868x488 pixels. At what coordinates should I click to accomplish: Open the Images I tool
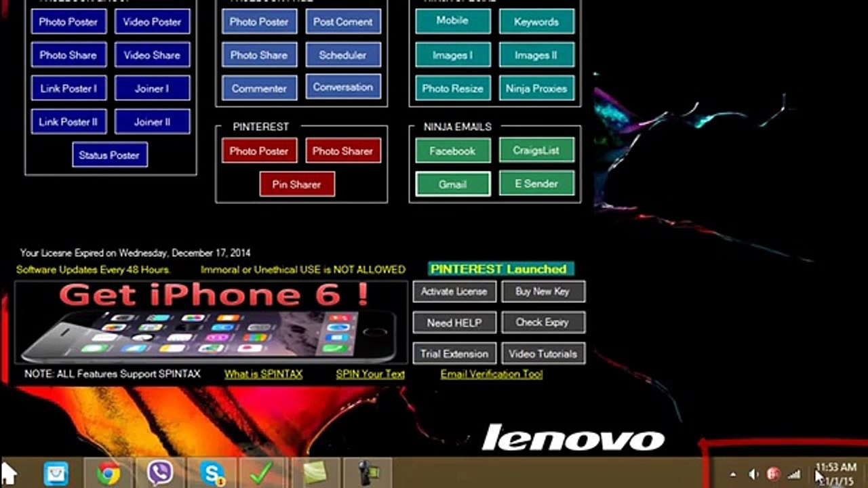tap(452, 55)
